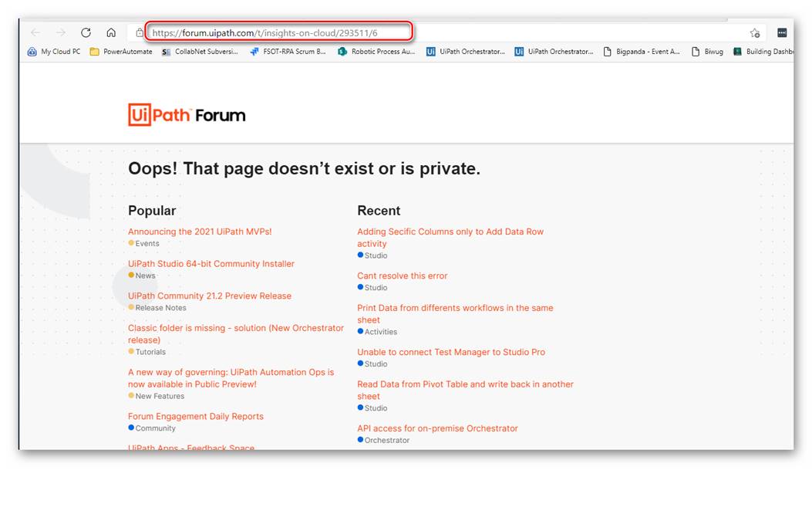
Task: Open Biwug bookmark
Action: (x=707, y=51)
